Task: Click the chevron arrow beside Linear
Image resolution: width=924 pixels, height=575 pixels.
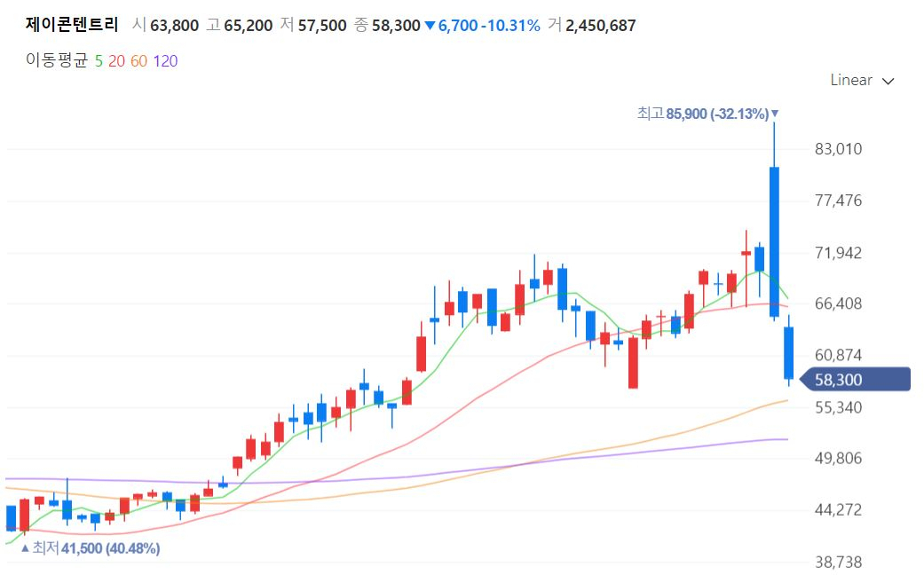Action: (x=888, y=82)
